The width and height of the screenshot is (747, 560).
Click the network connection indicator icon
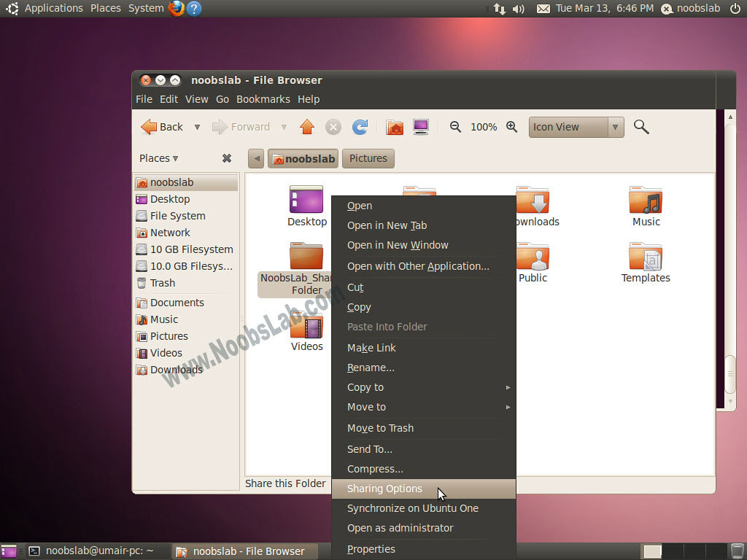coord(499,9)
